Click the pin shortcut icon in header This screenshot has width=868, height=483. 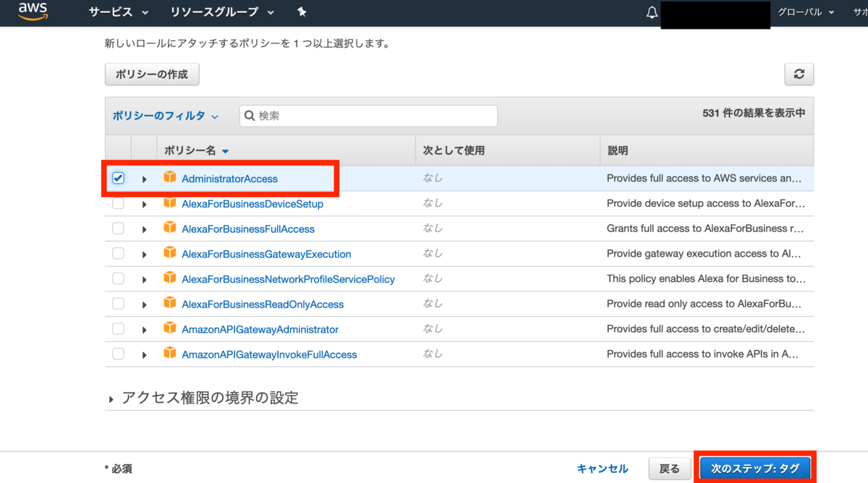coord(302,12)
